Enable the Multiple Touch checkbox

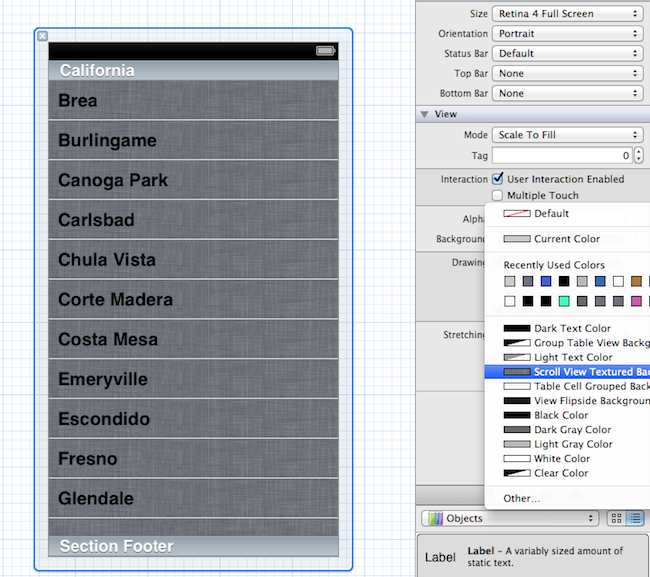(497, 195)
